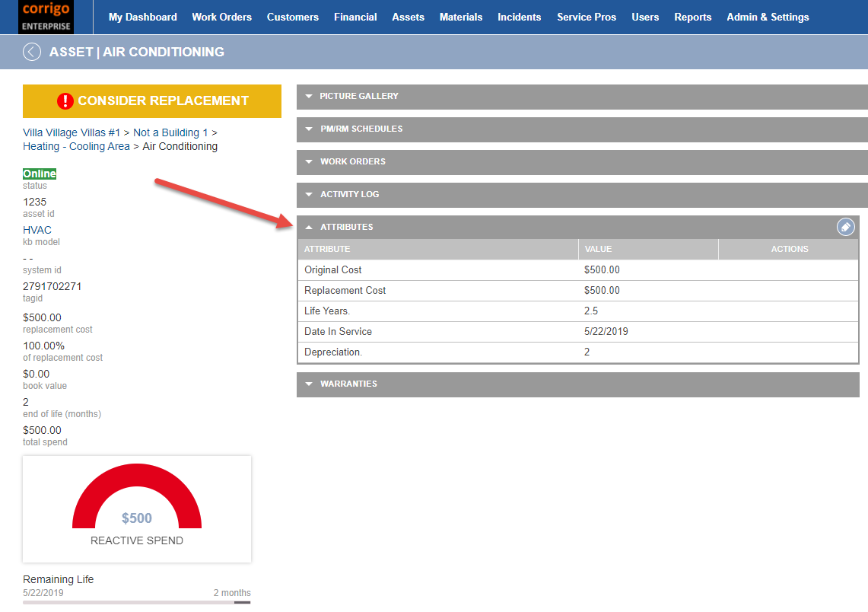
Task: Click the Remaining Life progress bar
Action: pos(136,603)
